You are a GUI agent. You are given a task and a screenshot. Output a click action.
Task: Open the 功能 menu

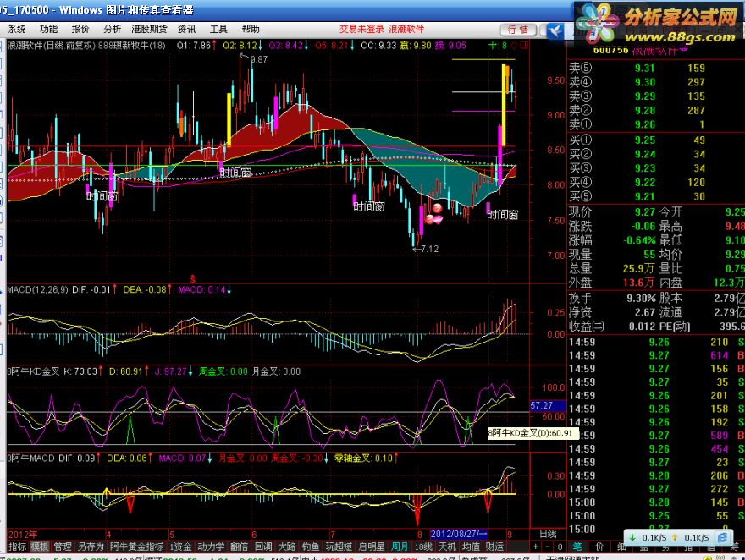point(48,30)
